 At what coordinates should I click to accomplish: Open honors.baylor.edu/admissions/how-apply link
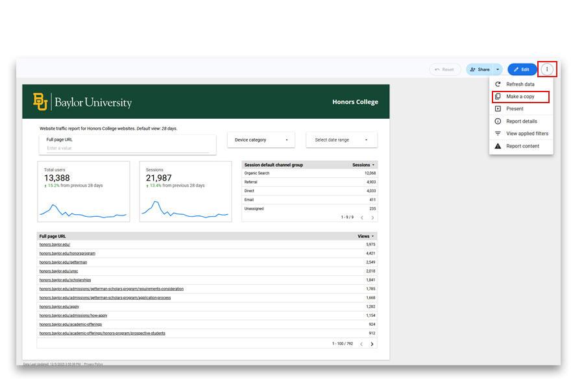[x=73, y=315]
